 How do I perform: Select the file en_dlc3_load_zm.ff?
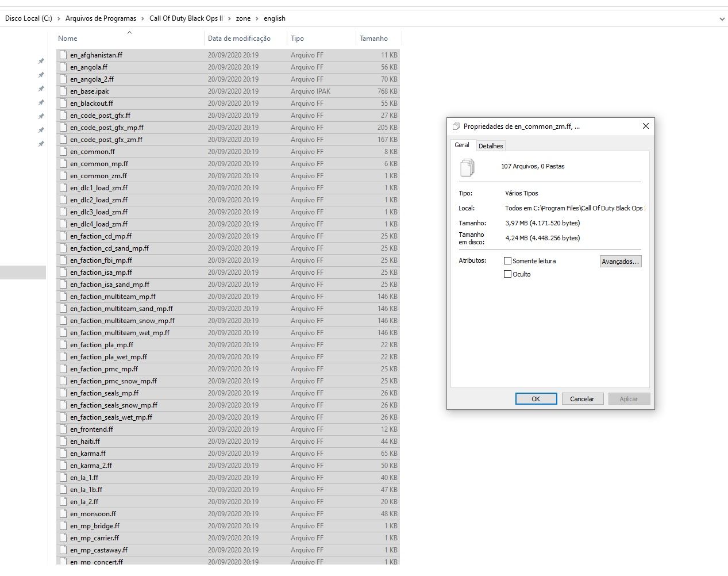point(228,212)
